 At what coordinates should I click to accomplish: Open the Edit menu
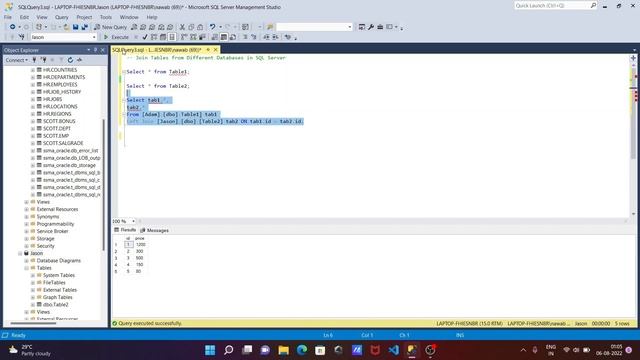click(24, 17)
